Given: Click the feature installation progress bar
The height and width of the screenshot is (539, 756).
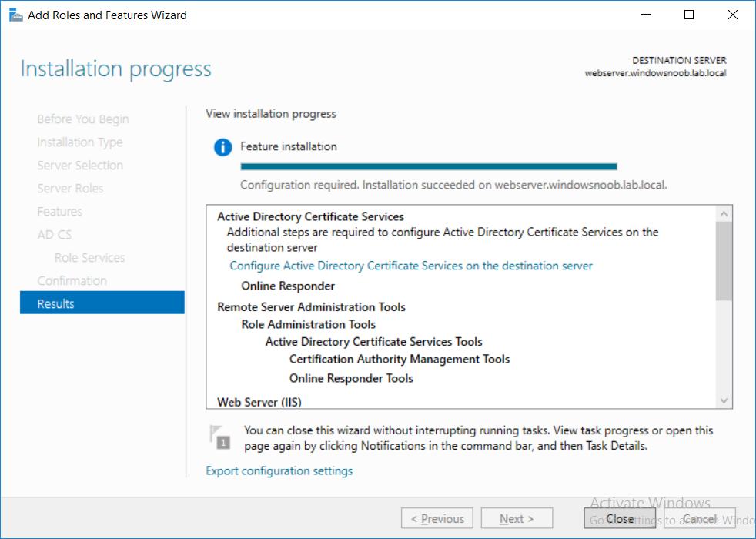Looking at the screenshot, I should tap(429, 167).
